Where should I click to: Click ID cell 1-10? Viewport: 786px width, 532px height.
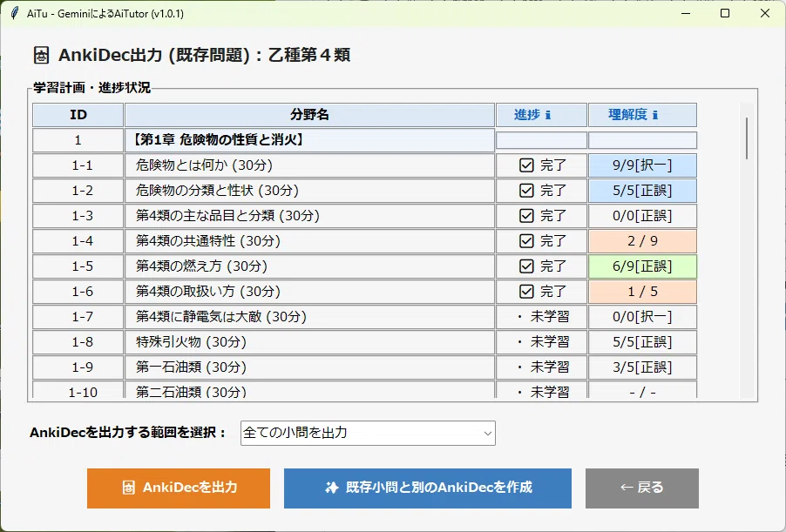tap(78, 390)
